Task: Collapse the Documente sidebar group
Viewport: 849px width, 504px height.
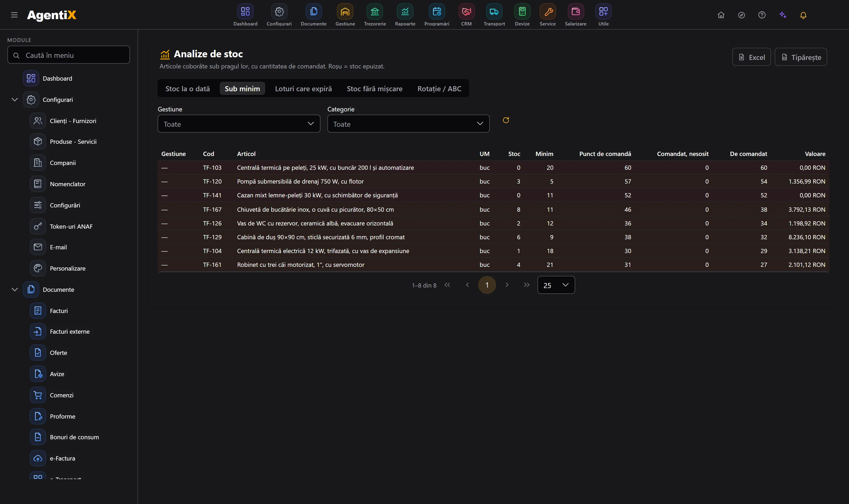Action: tap(15, 289)
